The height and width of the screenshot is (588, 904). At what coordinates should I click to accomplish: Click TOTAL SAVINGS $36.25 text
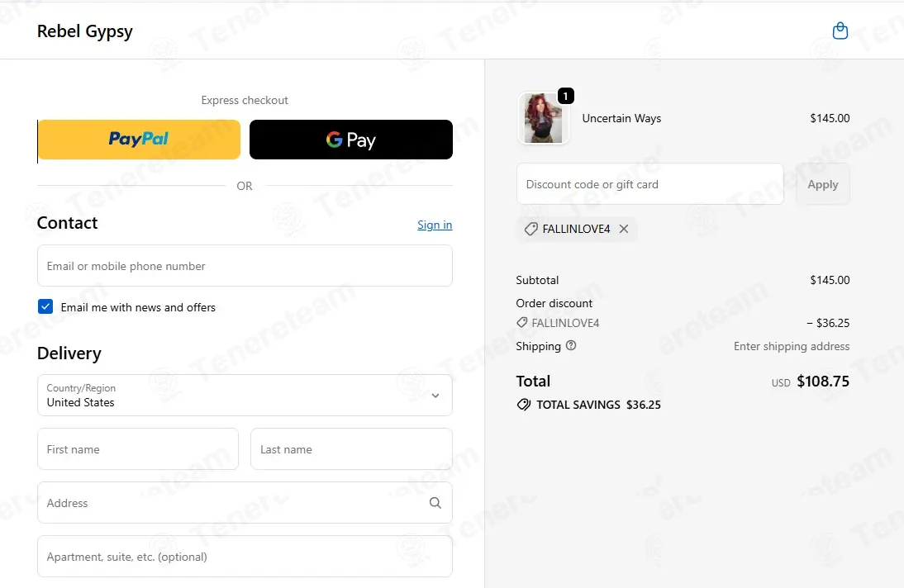click(x=598, y=405)
